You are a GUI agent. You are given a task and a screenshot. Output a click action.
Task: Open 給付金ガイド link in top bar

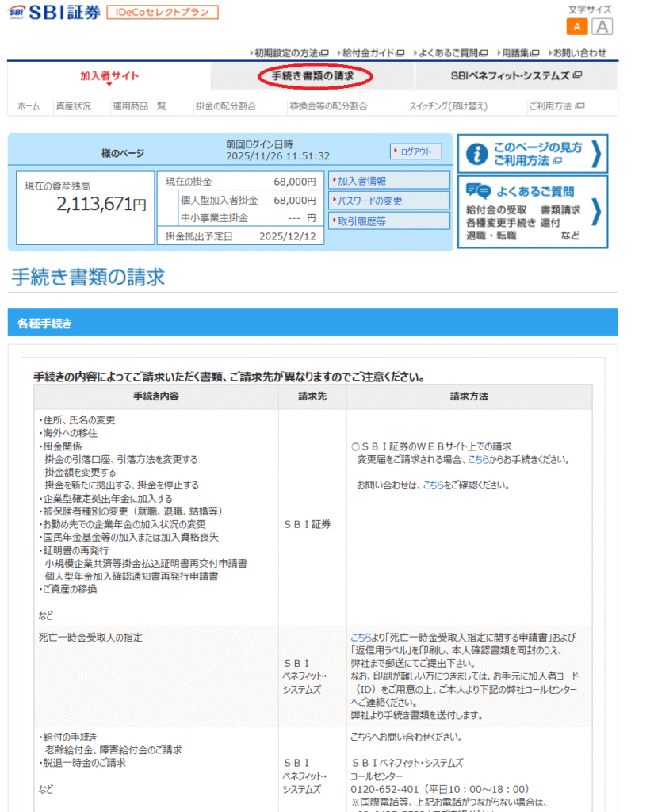pyautogui.click(x=371, y=53)
